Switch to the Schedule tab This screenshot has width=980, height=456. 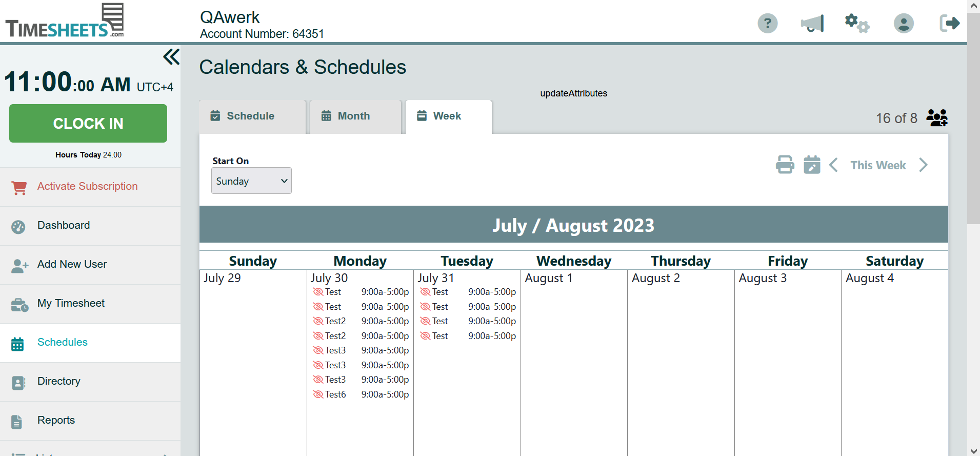pos(252,116)
